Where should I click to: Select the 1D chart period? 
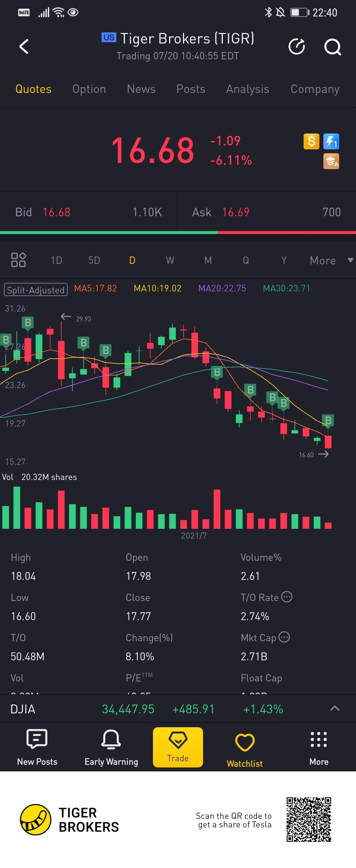tap(57, 260)
